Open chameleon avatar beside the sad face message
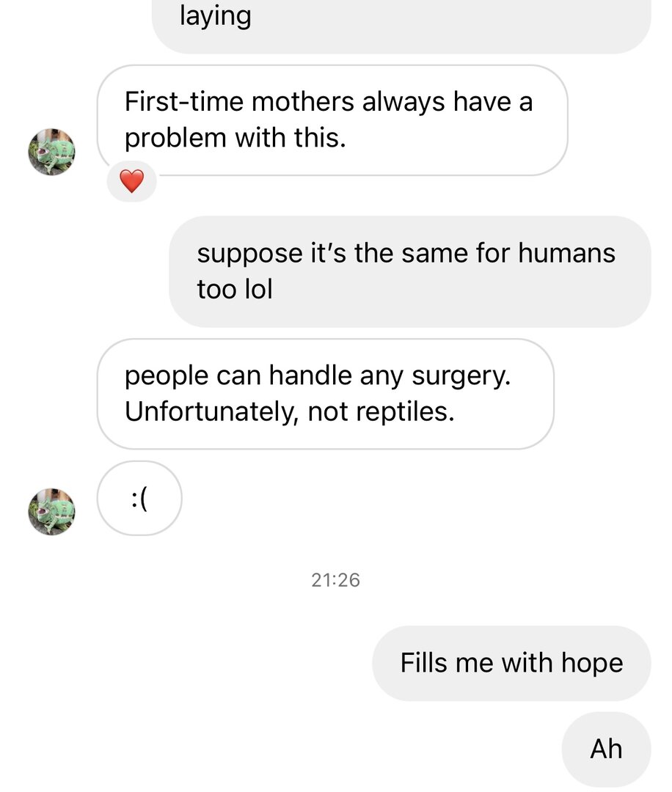This screenshot has width=672, height=792. pyautogui.click(x=51, y=511)
